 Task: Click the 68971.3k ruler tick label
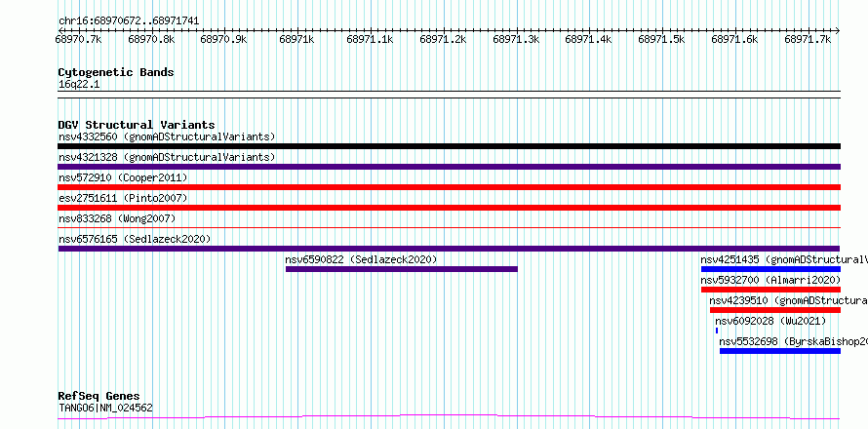(516, 39)
